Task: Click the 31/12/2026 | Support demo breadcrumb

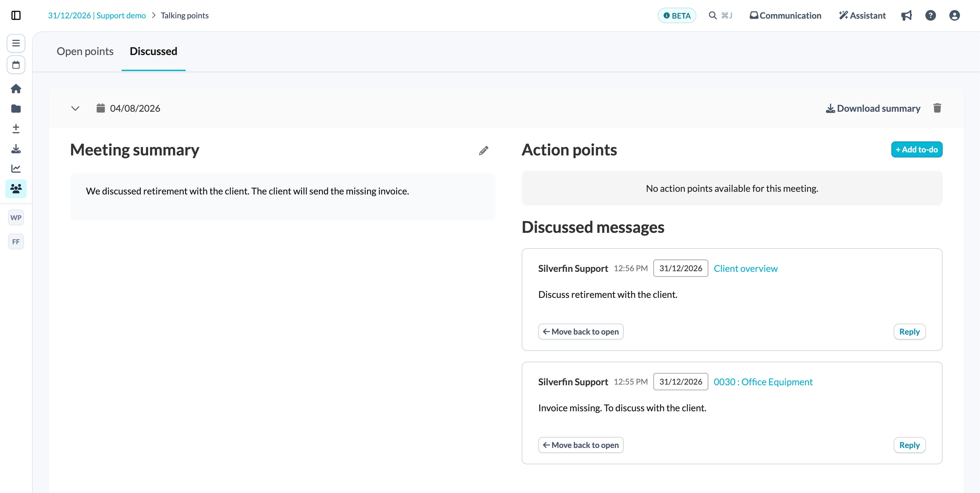Action: (97, 16)
